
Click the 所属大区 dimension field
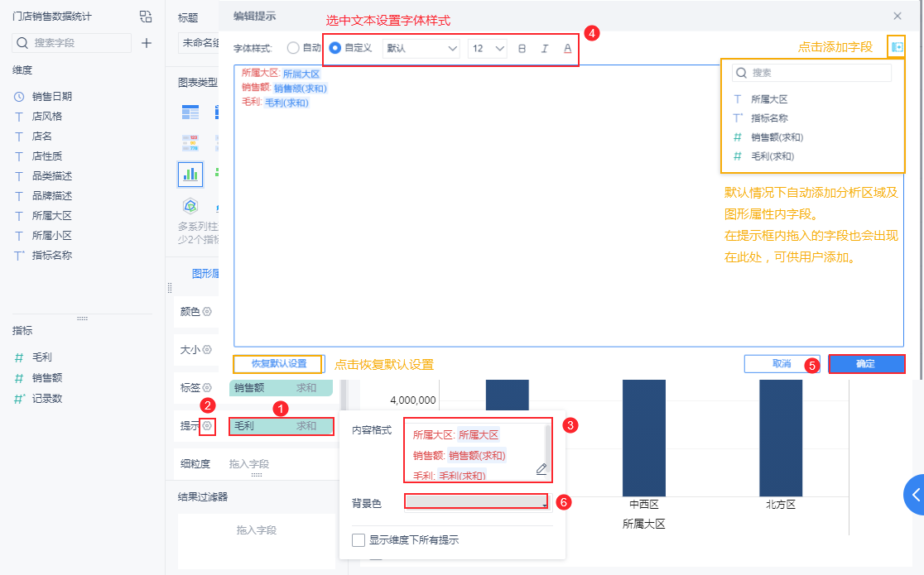point(52,216)
